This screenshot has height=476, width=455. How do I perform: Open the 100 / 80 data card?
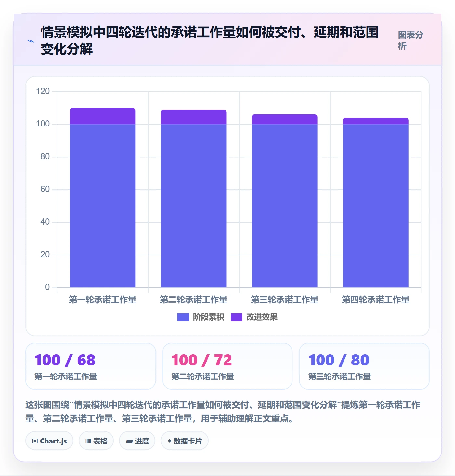(364, 366)
